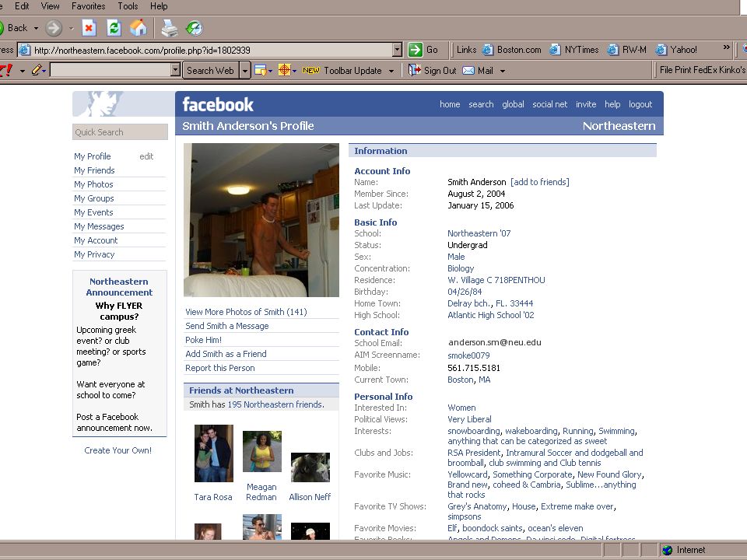Open My Account in the sidebar
The image size is (747, 560).
[x=96, y=240]
